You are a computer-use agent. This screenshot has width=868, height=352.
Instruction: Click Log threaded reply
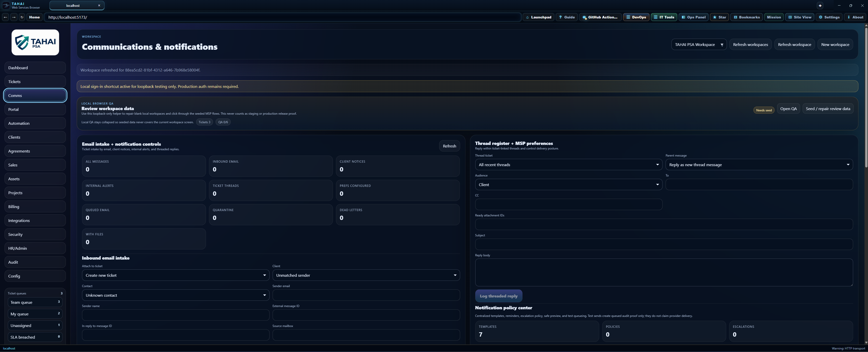pyautogui.click(x=498, y=296)
